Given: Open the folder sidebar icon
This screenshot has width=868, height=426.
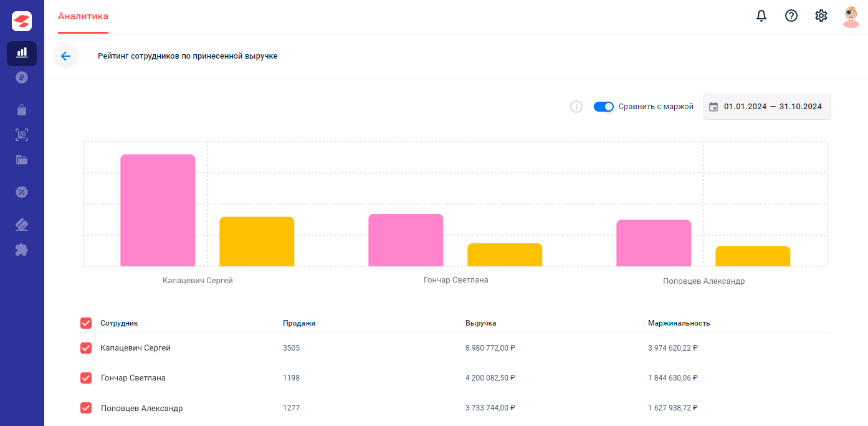Looking at the screenshot, I should pos(22,160).
